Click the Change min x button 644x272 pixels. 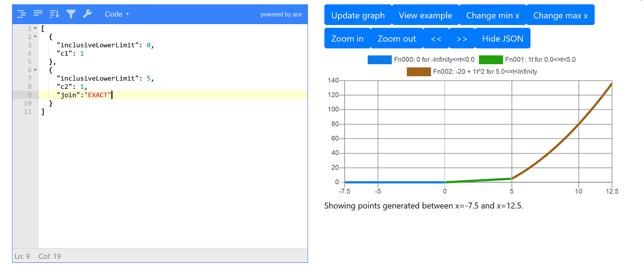pyautogui.click(x=492, y=15)
